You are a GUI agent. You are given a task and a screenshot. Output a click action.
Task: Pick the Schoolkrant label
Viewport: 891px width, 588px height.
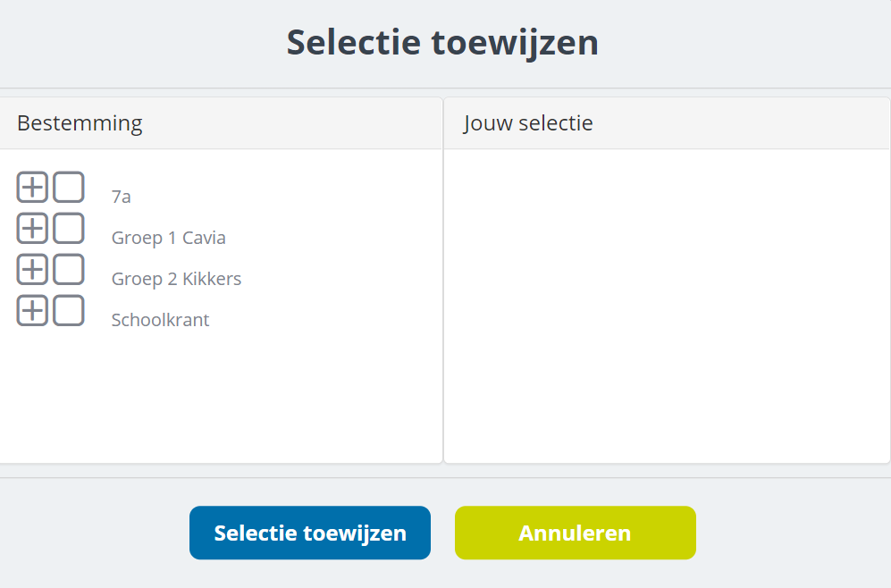tap(160, 320)
